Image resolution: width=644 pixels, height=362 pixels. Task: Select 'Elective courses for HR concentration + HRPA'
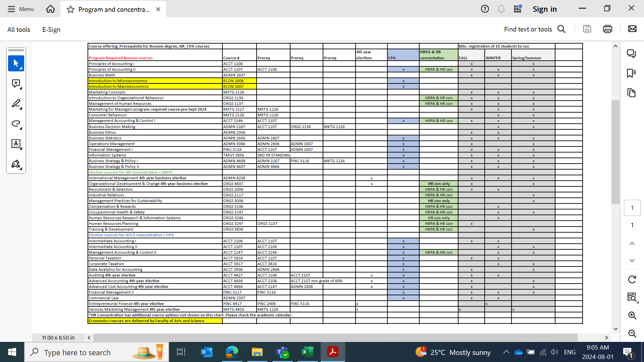coord(130,172)
